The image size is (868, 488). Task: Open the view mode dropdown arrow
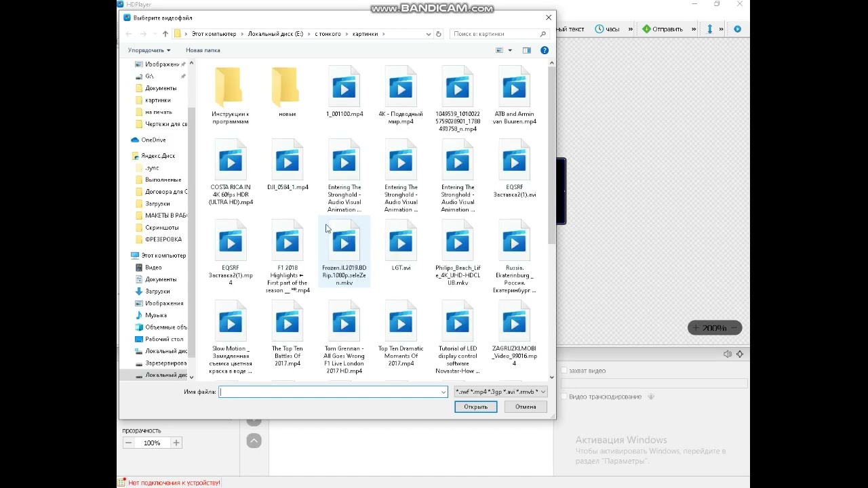[510, 50]
